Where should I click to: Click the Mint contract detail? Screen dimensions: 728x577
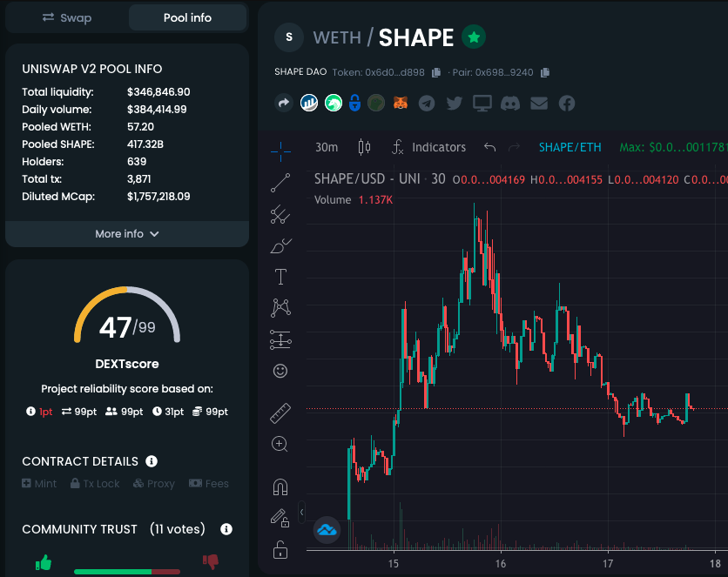(39, 483)
